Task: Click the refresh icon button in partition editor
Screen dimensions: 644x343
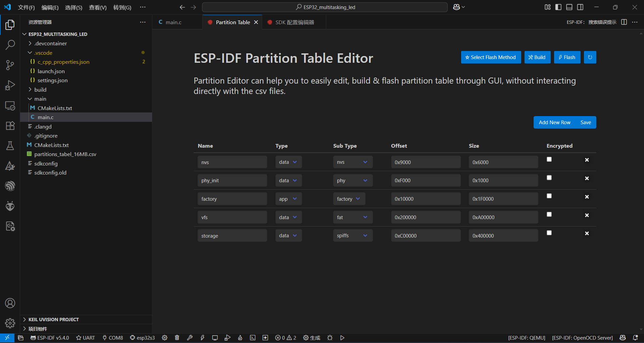Action: point(590,57)
